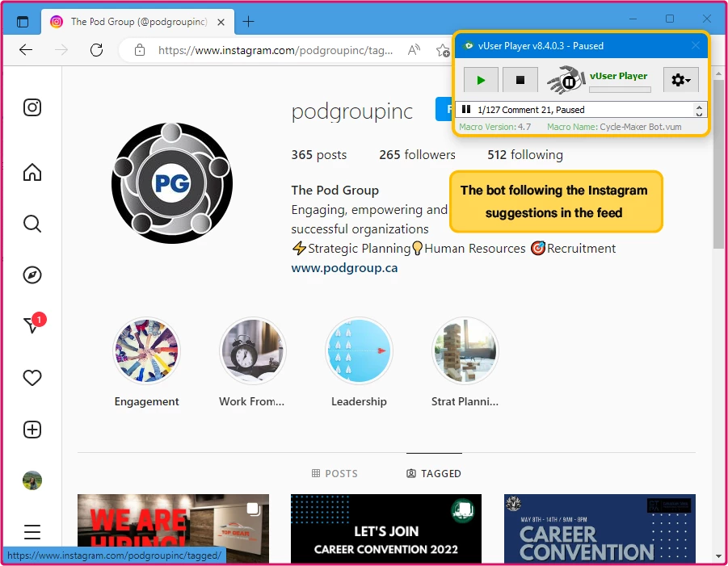Open Messages icon with red badge
Screen dimensions: 728x566
click(33, 323)
